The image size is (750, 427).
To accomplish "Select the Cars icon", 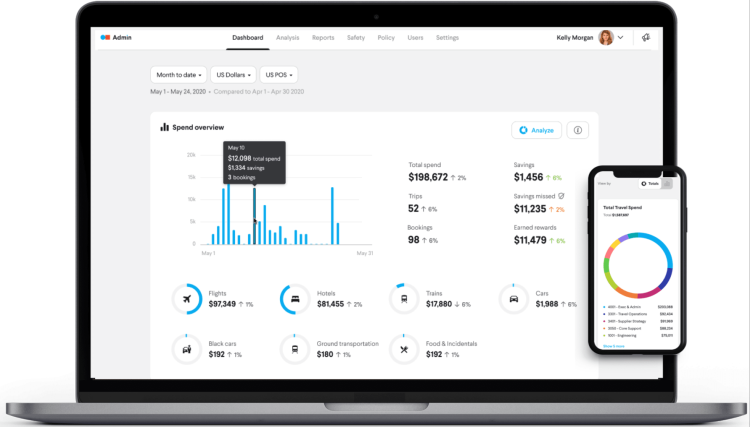I will tap(514, 299).
